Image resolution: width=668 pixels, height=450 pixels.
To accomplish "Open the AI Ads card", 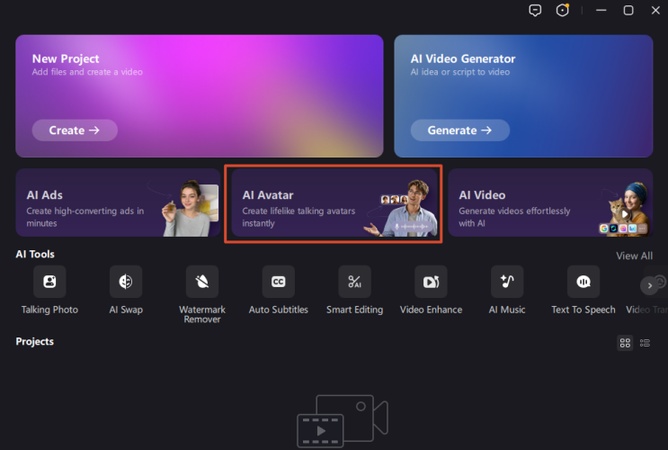I will [x=118, y=203].
